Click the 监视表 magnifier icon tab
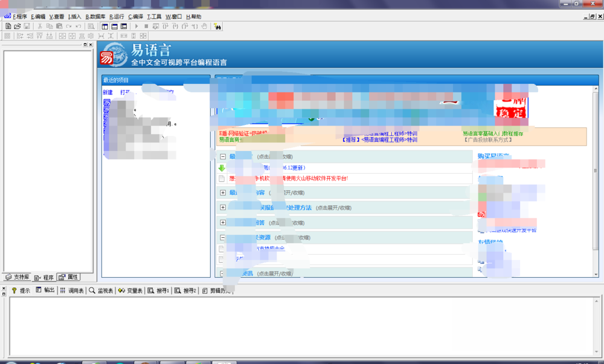The width and height of the screenshot is (604, 364). click(x=101, y=290)
